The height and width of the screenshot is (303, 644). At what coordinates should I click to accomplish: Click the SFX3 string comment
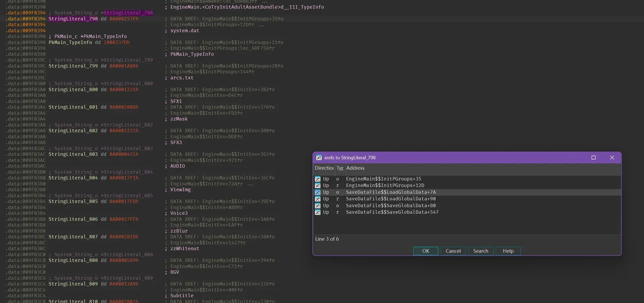(x=176, y=142)
